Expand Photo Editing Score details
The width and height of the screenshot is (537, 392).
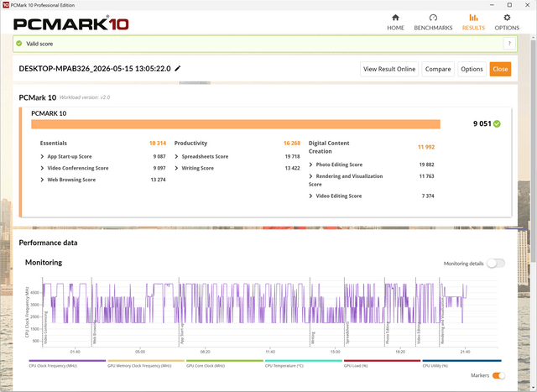click(310, 165)
